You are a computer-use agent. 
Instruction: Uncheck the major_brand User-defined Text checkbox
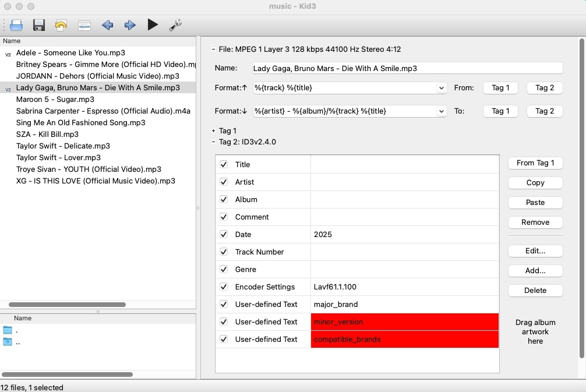[x=224, y=304]
